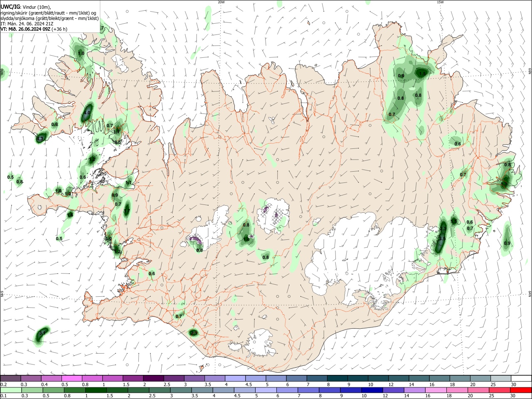The width and height of the screenshot is (532, 399).
Task: Click the "2.3" precipitation value on south coast
Action: pyautogui.click(x=193, y=333)
